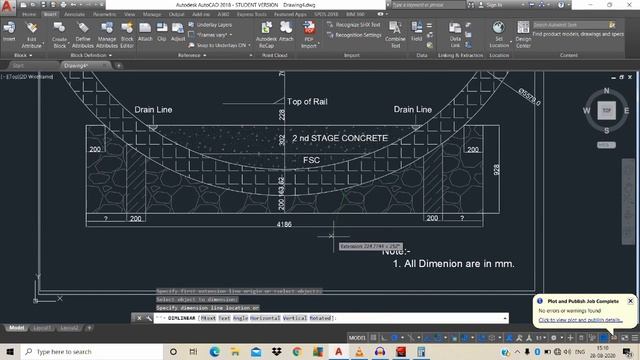This screenshot has width=640, height=360.
Task: Open the Layout1 tab
Action: pyautogui.click(x=42, y=328)
